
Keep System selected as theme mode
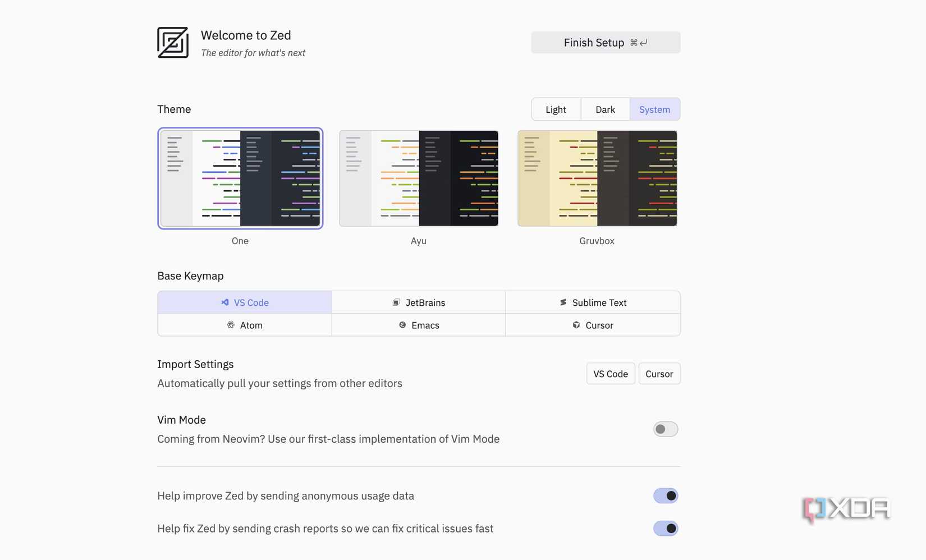(x=654, y=109)
